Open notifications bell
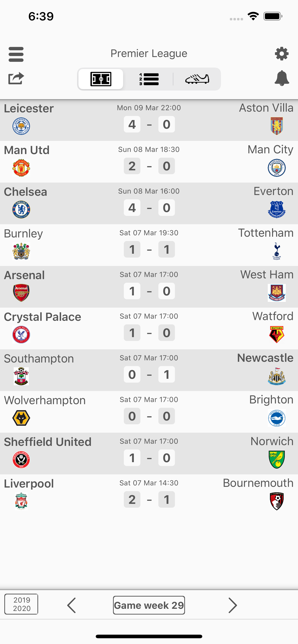This screenshot has height=644, width=298. tap(282, 78)
